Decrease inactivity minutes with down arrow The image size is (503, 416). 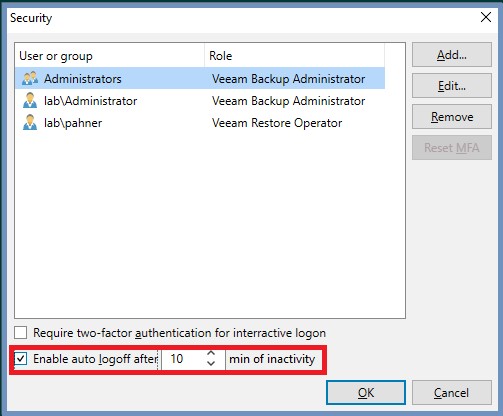(x=211, y=363)
